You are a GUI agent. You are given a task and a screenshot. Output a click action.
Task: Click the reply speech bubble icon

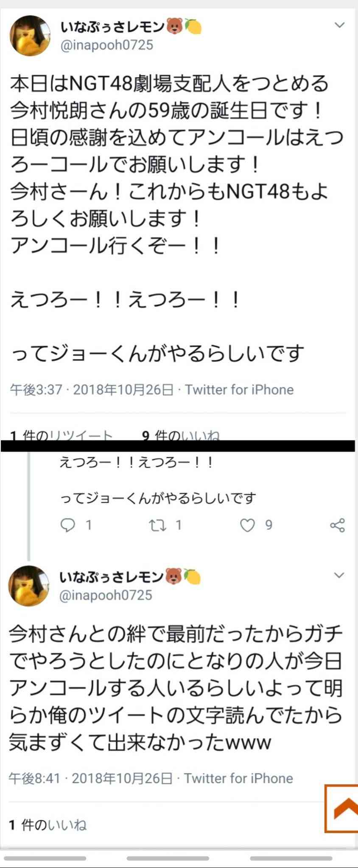[68, 525]
